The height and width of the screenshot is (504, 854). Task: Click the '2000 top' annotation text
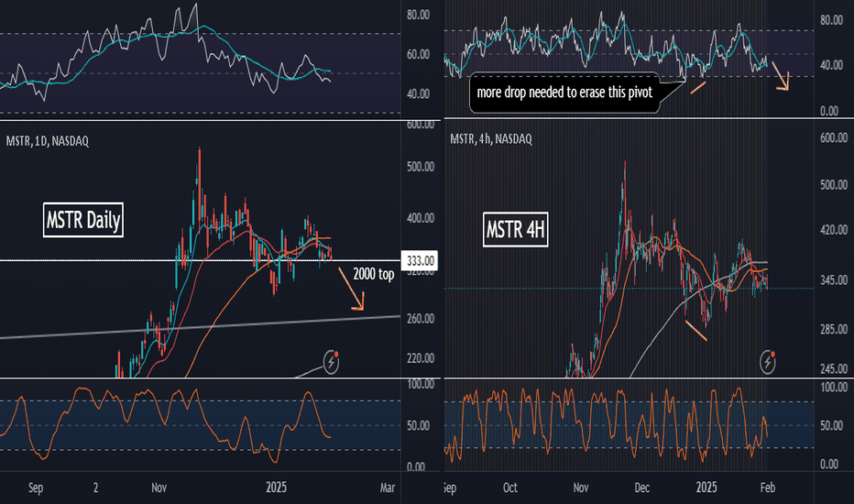pyautogui.click(x=373, y=273)
